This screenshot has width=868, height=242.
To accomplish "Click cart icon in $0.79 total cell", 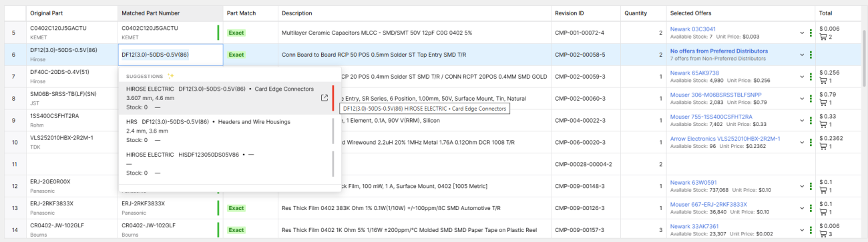I will pyautogui.click(x=823, y=103).
